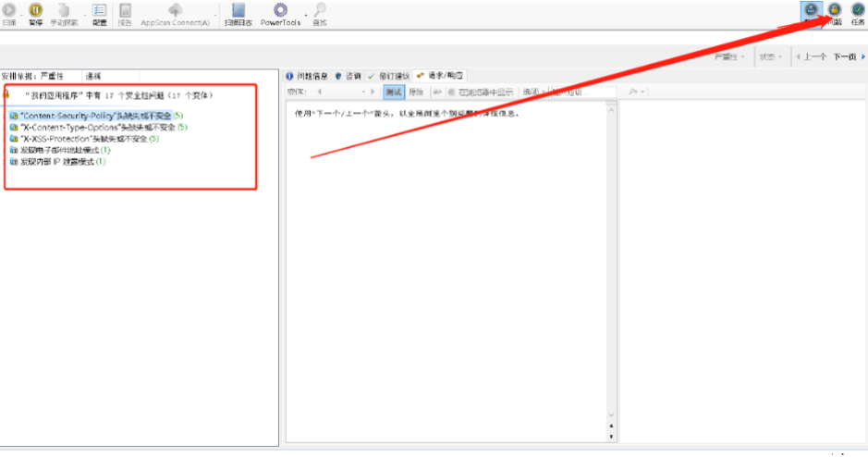
Task: Click folder icon of X-Content-Type-Options issue
Action: [x=14, y=128]
